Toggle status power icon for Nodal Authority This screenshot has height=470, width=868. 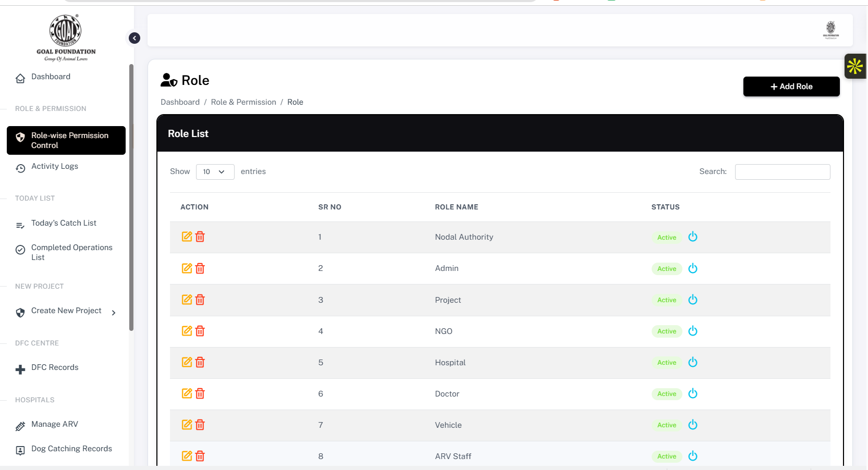693,237
